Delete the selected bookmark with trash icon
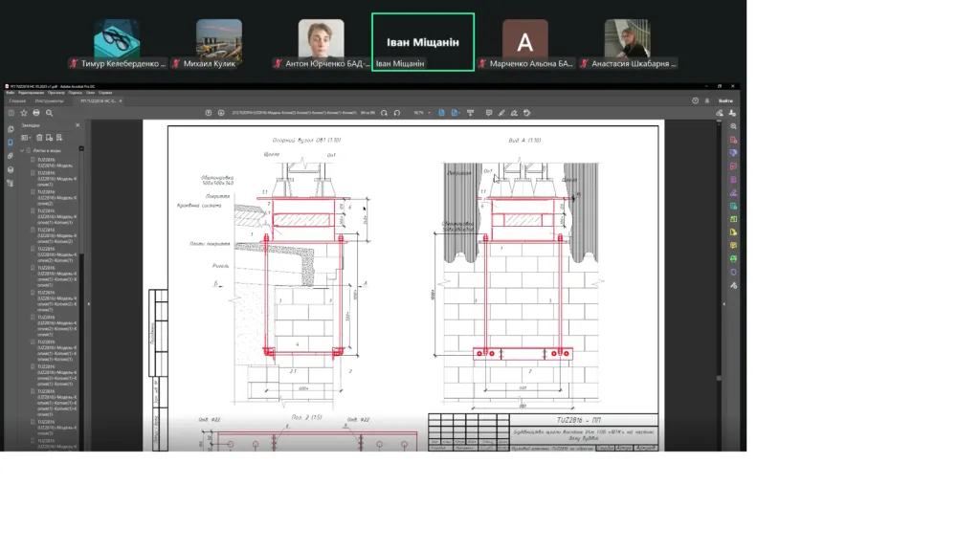The height and width of the screenshot is (551, 980). click(x=39, y=138)
